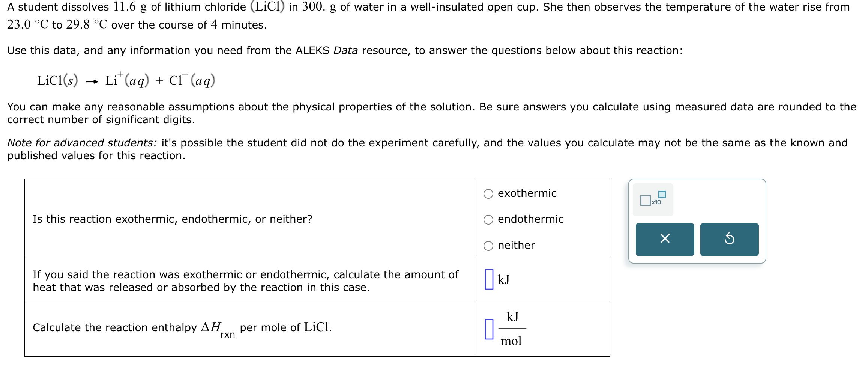Select the endothermic radio button
Image resolution: width=868 pixels, height=368 pixels.
click(x=488, y=219)
